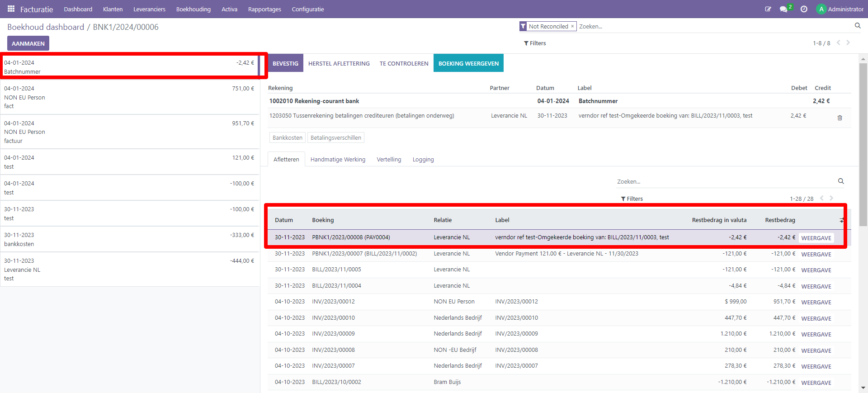Delete the reconciliation line with trash icon
Viewport: 868px width, 393px height.
point(840,118)
